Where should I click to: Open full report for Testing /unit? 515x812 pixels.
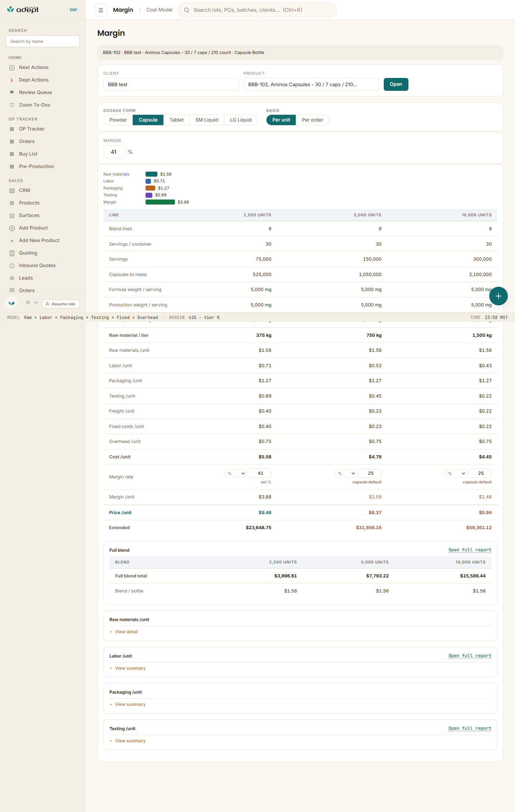[x=470, y=728]
